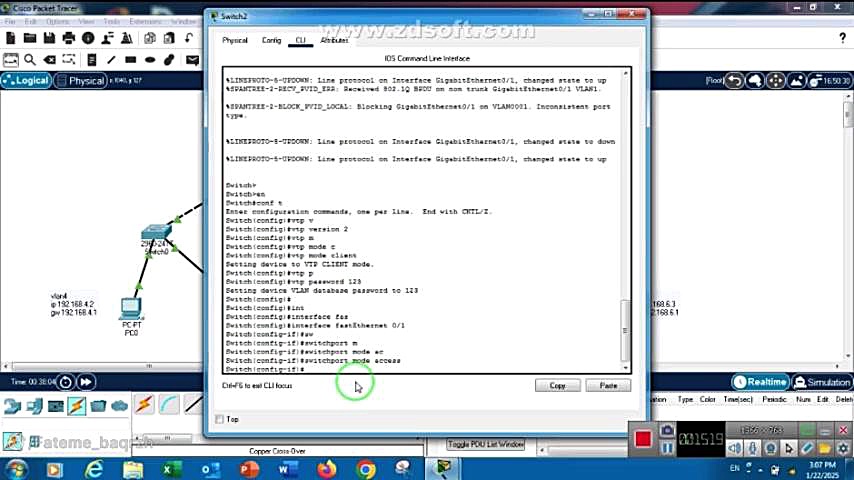Click the Copy icon in toolbar
The image size is (854, 480).
(150, 38)
